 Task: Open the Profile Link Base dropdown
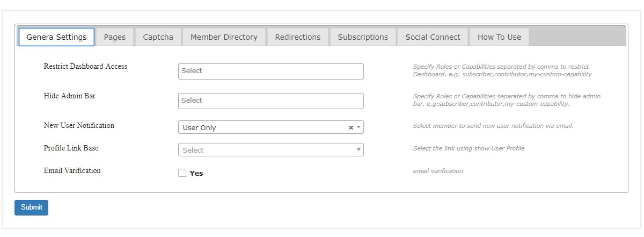pyautogui.click(x=271, y=150)
